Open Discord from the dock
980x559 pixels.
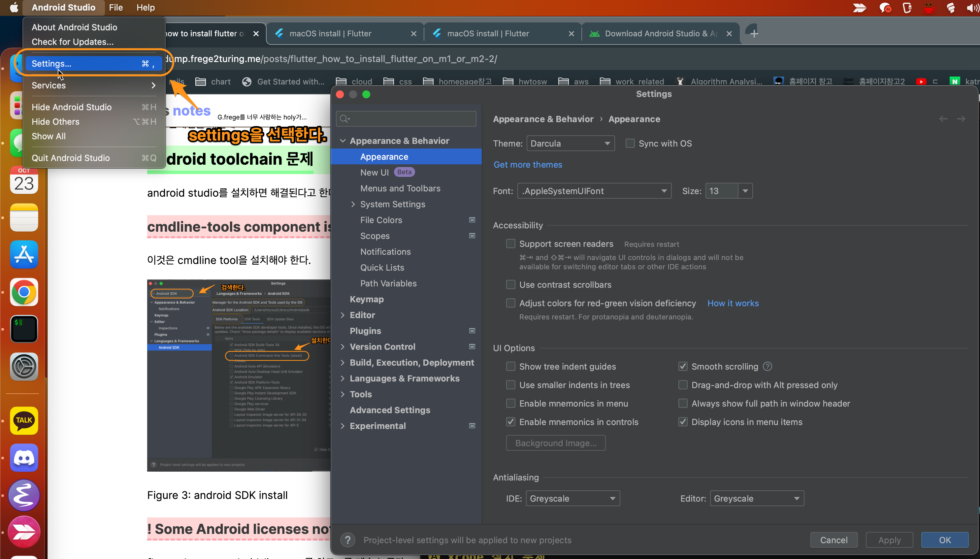[x=24, y=458]
